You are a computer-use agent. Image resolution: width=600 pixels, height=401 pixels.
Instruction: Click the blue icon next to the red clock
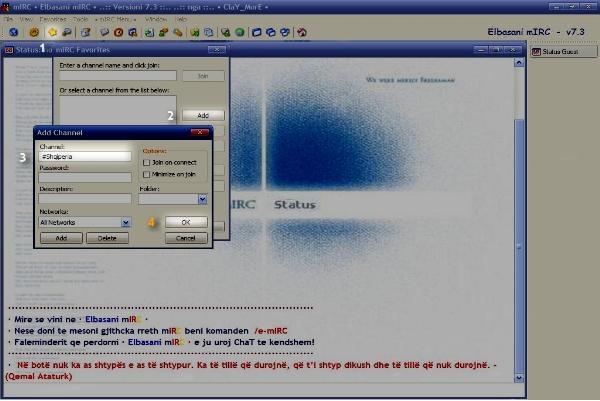[133, 33]
